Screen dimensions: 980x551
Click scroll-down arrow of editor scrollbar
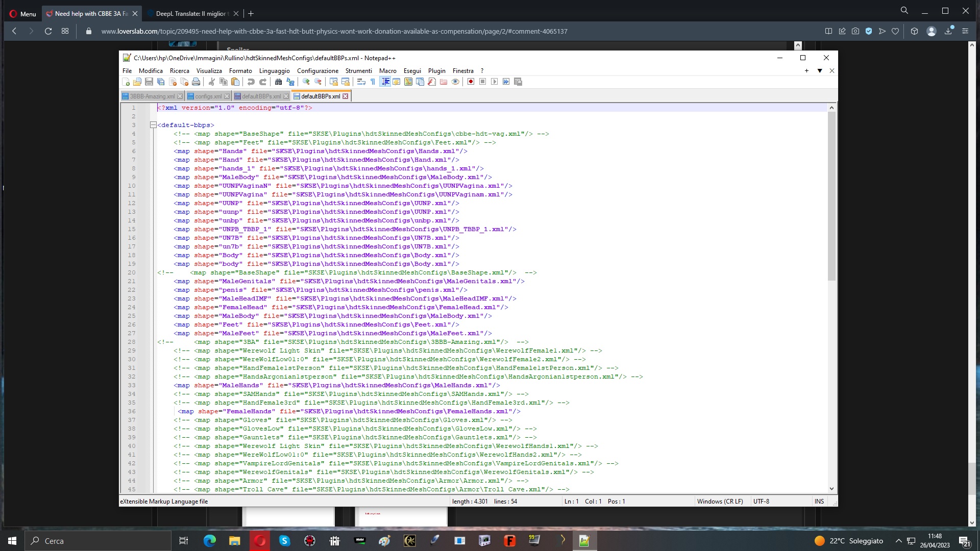point(831,489)
